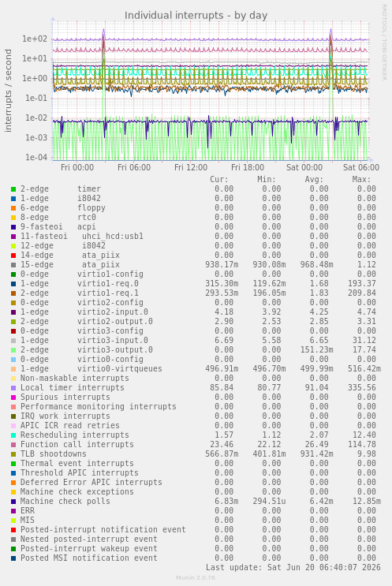Click the swatch beside virtio1-req.0
The image size is (392, 586).
click(13, 284)
